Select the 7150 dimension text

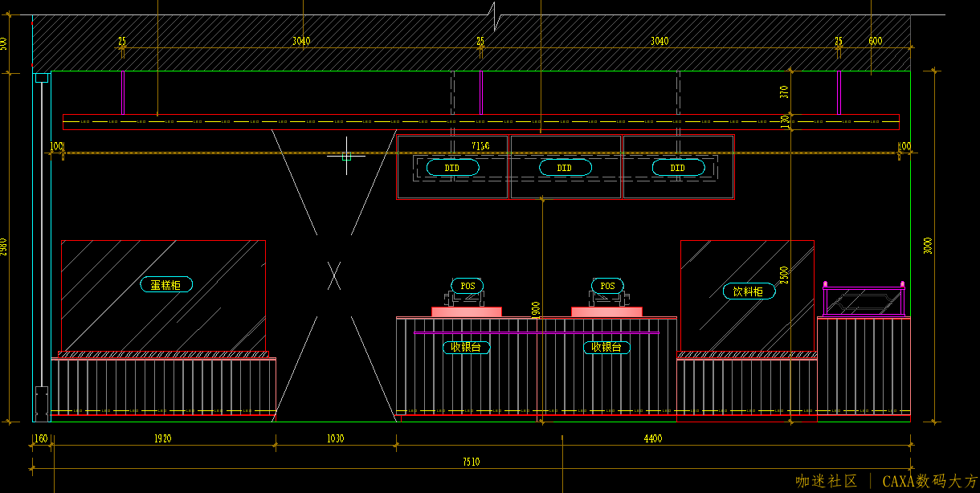[480, 145]
